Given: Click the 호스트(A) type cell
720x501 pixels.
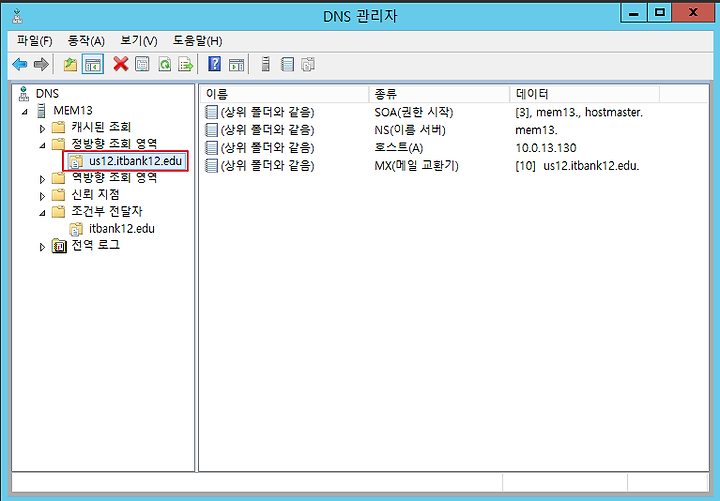Looking at the screenshot, I should point(399,148).
